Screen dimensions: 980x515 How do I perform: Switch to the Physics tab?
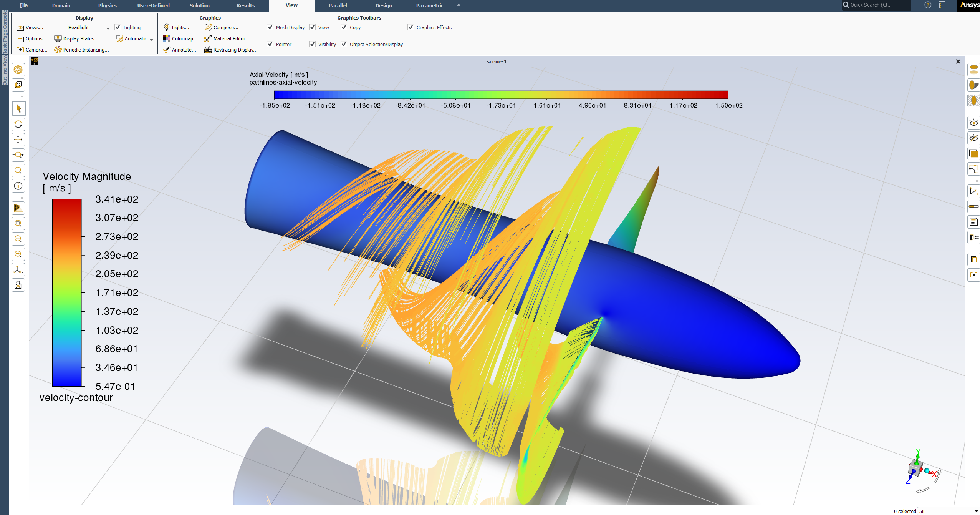pos(107,5)
